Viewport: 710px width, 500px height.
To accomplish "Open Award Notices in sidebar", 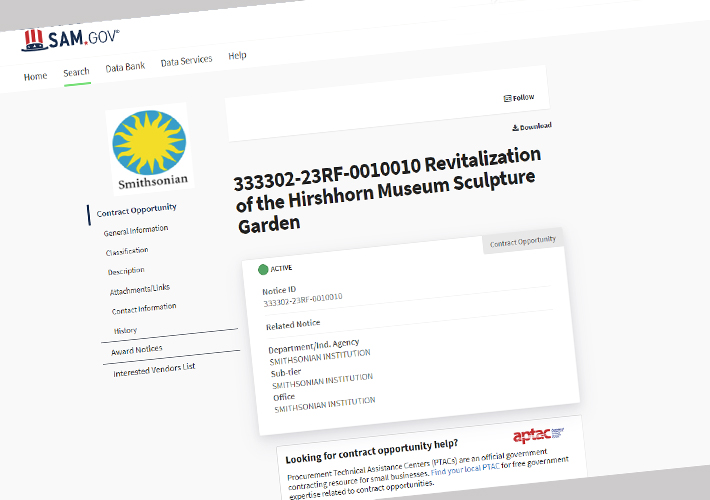I will (137, 350).
